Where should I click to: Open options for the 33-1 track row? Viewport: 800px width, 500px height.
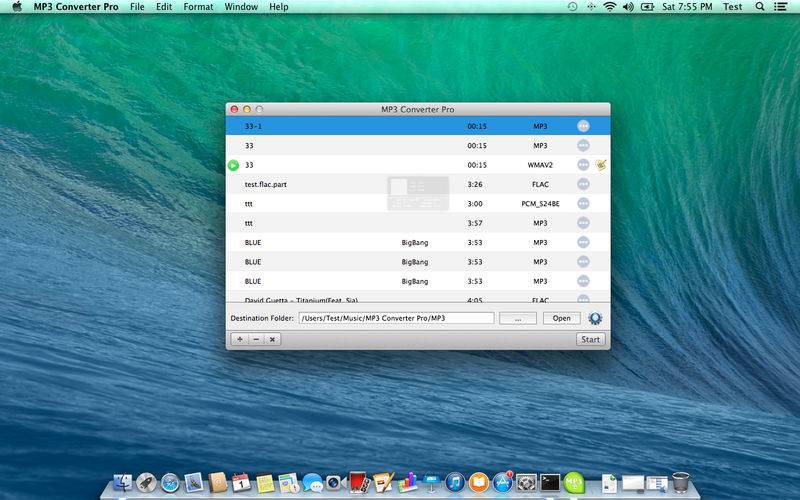(x=583, y=126)
